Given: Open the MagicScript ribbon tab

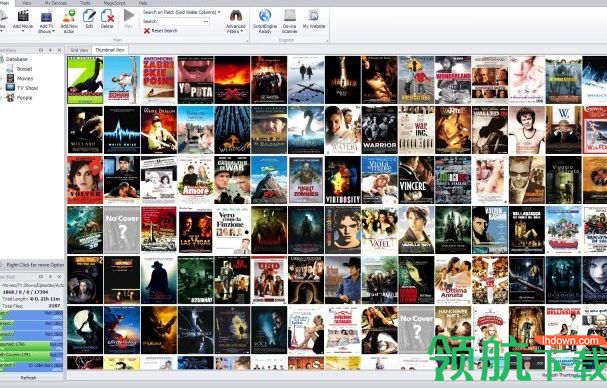Looking at the screenshot, I should tap(115, 3).
